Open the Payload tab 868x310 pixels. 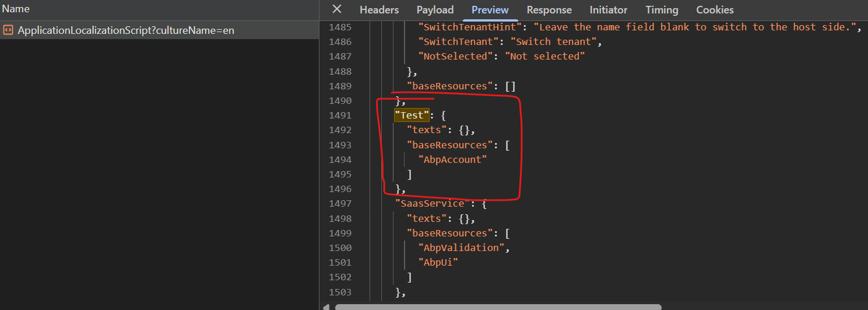point(435,10)
